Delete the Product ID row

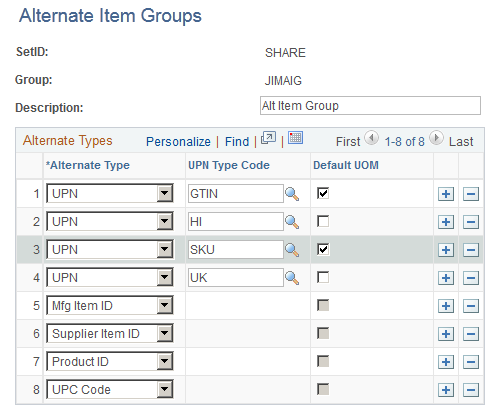471,362
